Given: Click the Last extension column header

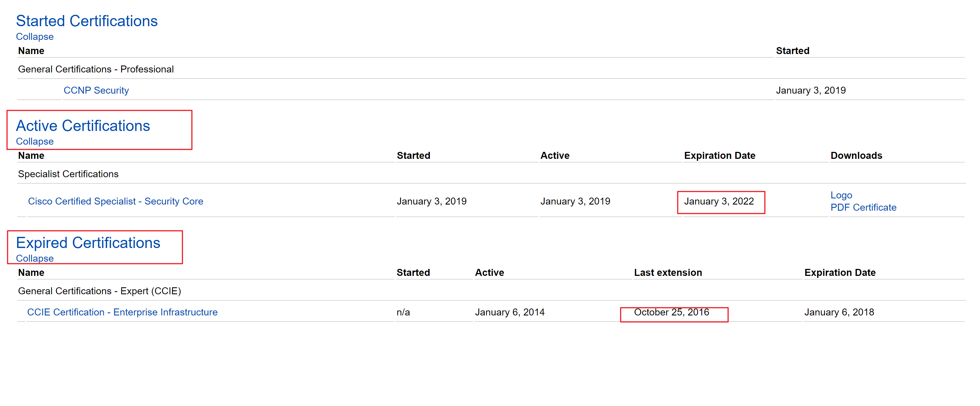Looking at the screenshot, I should pos(668,272).
